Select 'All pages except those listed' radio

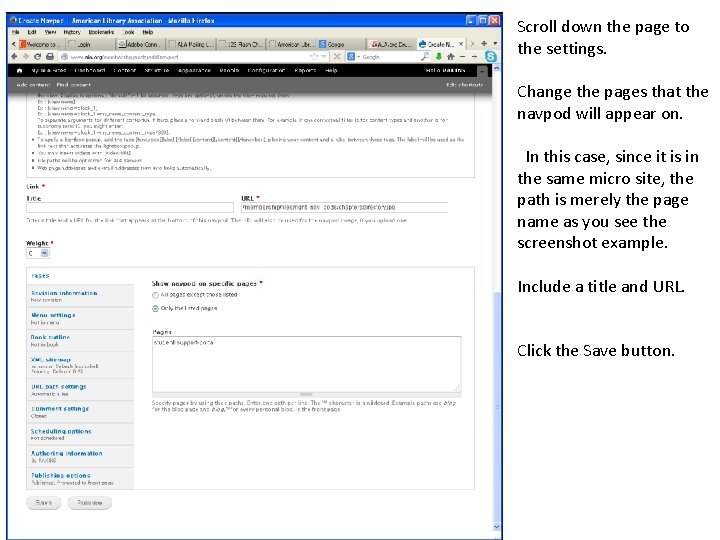pos(155,295)
